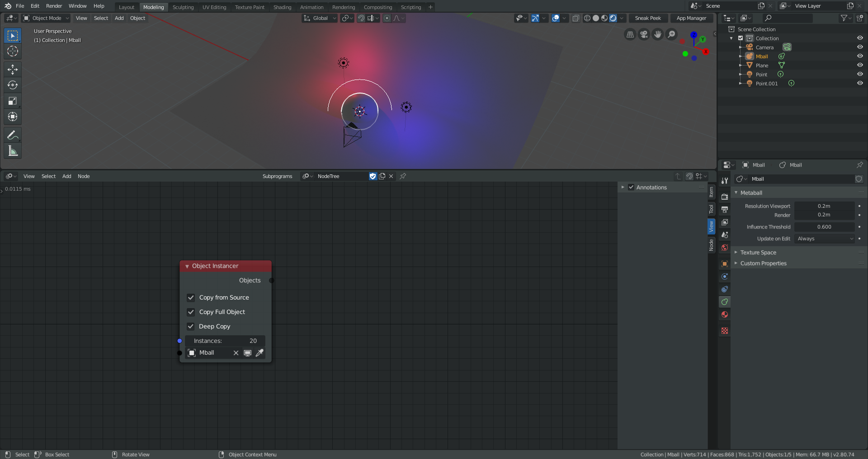Expand the Annotations panel arrow
The width and height of the screenshot is (868, 459).
[623, 187]
